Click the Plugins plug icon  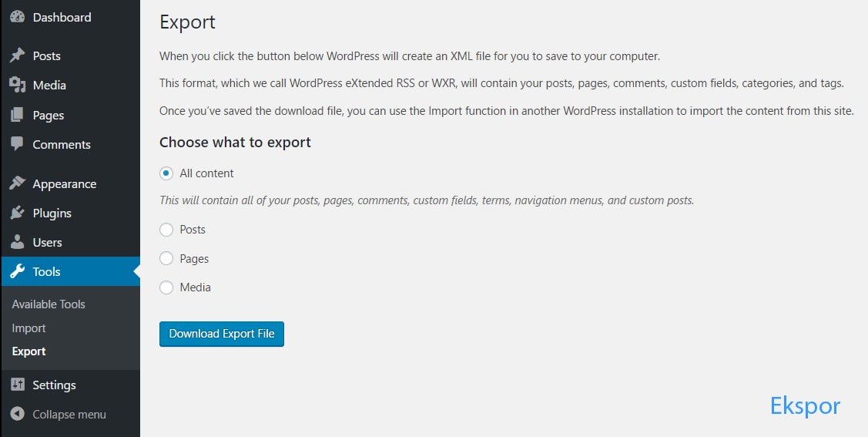click(x=18, y=213)
